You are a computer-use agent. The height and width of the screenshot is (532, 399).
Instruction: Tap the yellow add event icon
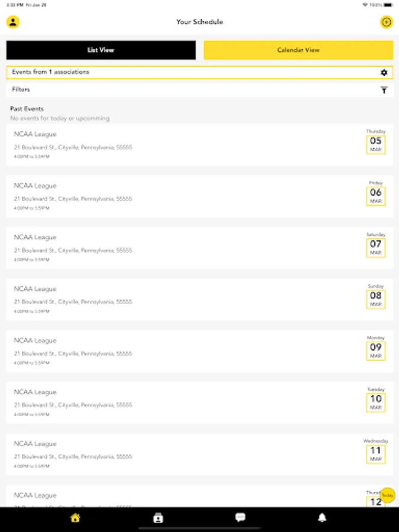(386, 22)
